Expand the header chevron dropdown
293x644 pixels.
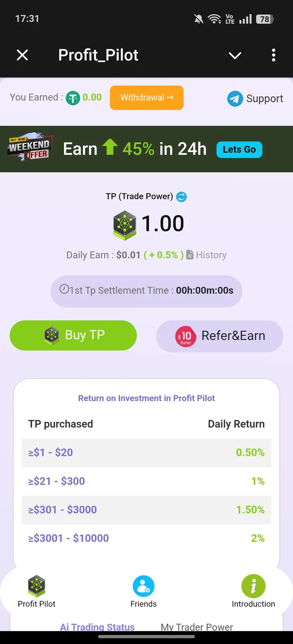pyautogui.click(x=235, y=55)
